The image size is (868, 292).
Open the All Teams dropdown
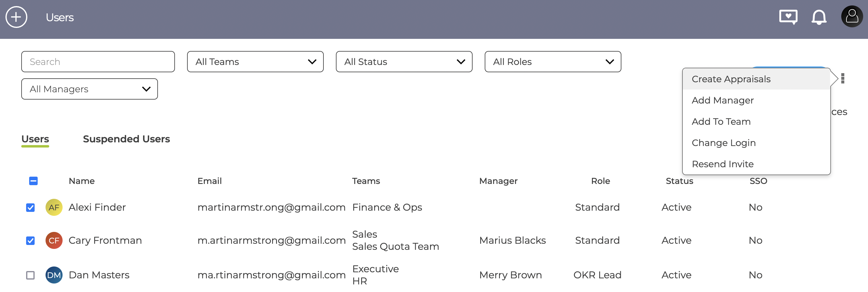[255, 62]
